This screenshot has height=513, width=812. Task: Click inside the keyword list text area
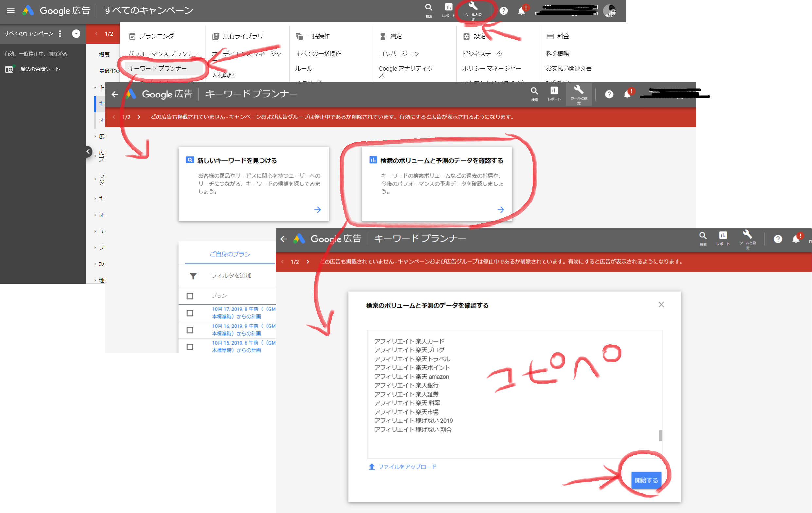tap(515, 394)
